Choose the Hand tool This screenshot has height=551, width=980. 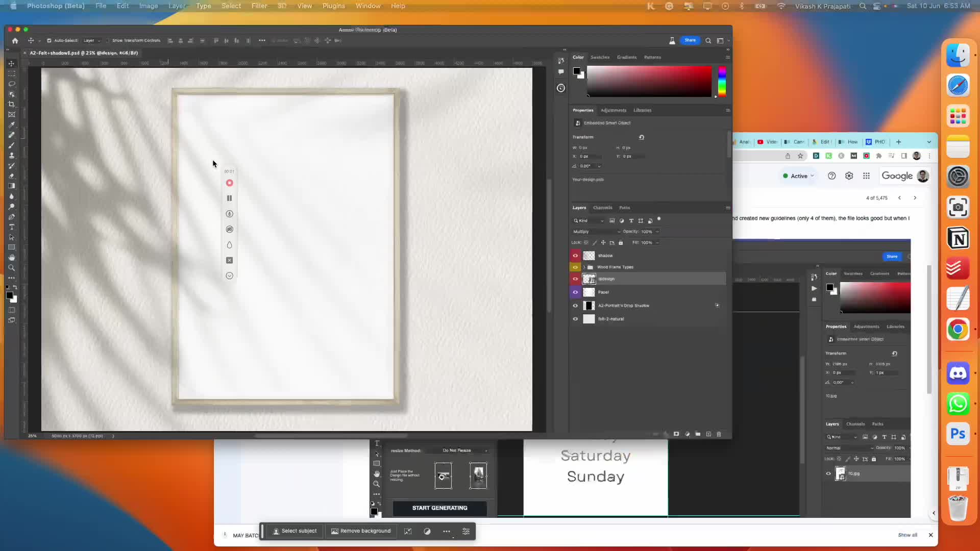click(x=11, y=258)
